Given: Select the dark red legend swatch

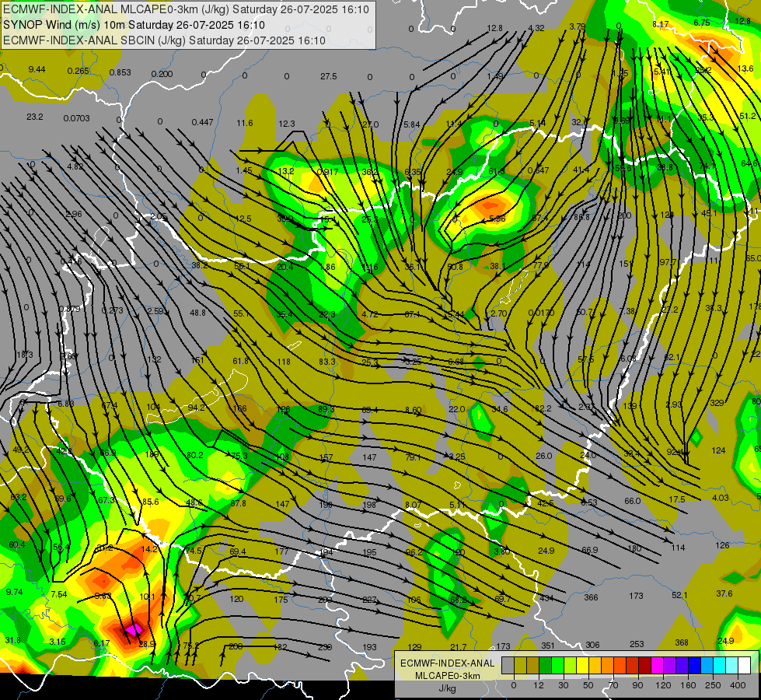Looking at the screenshot, I should [644, 665].
